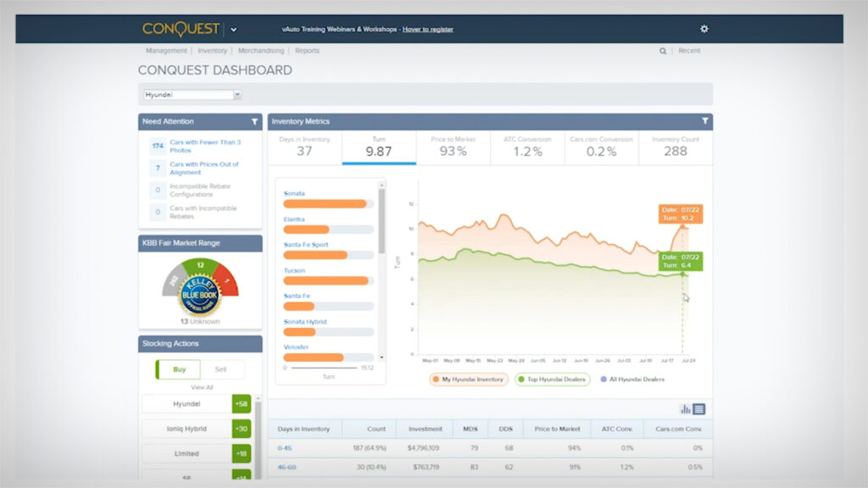Screen dimensions: 868x488
Task: Select the Cars.com Conversion metric tab
Action: tap(601, 147)
